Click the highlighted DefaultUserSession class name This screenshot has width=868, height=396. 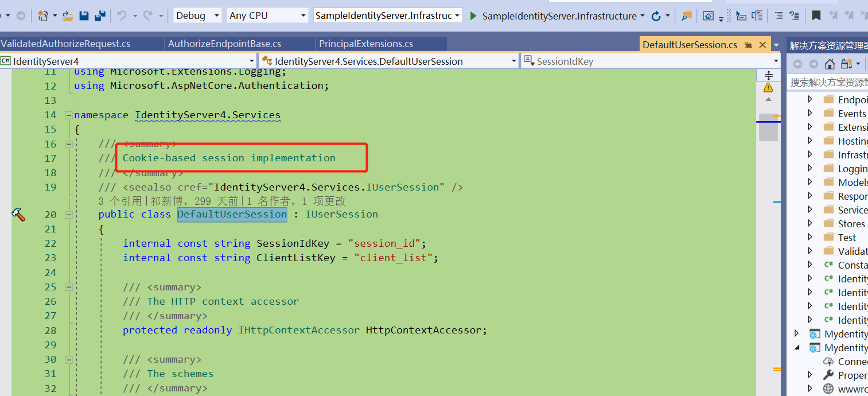pos(232,215)
